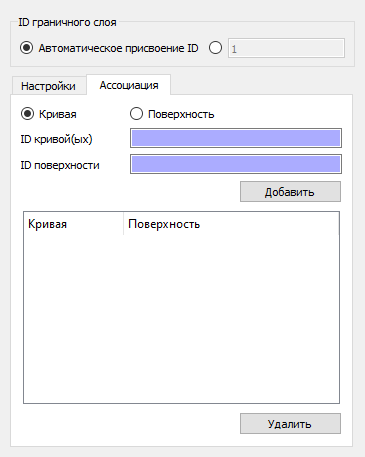The height and width of the screenshot is (457, 365).
Task: Click the boundary layer ID field showing 1
Action: click(286, 48)
